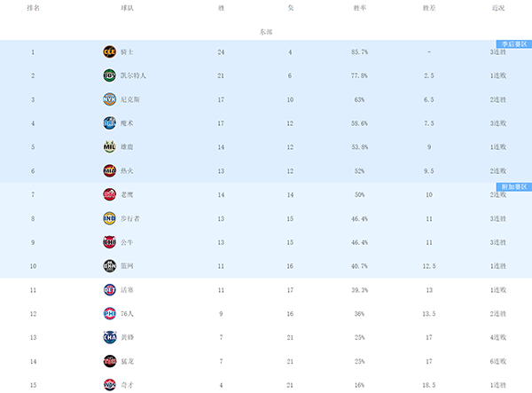Screen dimensions: 532x393
Task: Click the 老鹰 (Hawks) team logo
Action: point(109,194)
